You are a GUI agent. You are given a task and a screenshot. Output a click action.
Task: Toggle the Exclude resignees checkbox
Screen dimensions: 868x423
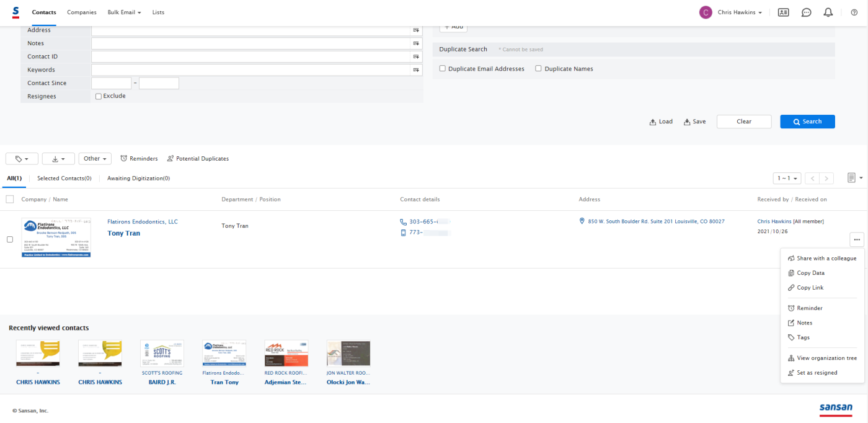point(99,96)
